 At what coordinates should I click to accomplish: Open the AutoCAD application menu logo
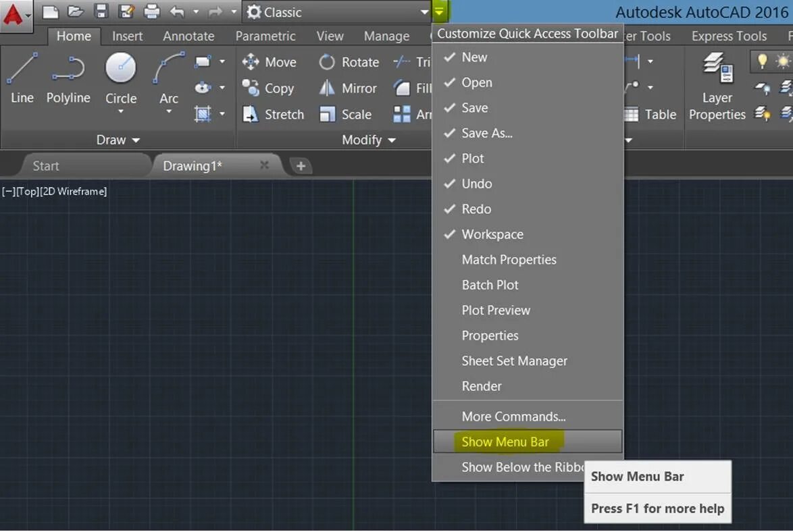(16, 15)
